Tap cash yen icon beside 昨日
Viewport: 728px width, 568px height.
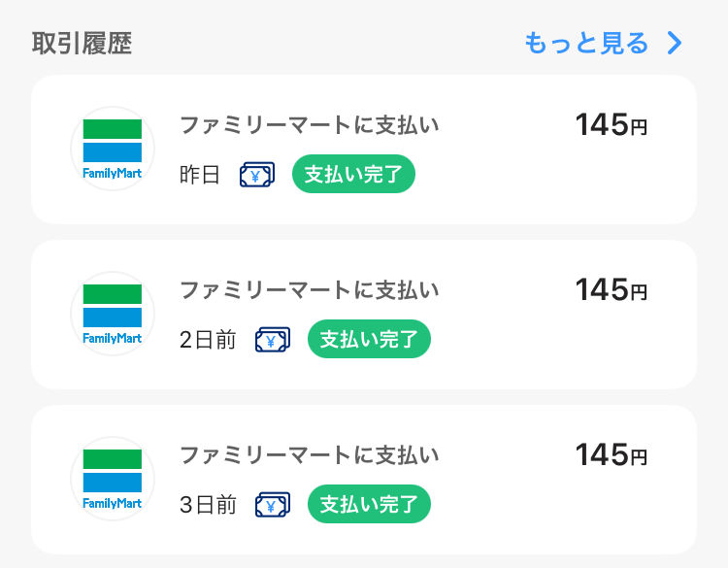click(x=257, y=175)
